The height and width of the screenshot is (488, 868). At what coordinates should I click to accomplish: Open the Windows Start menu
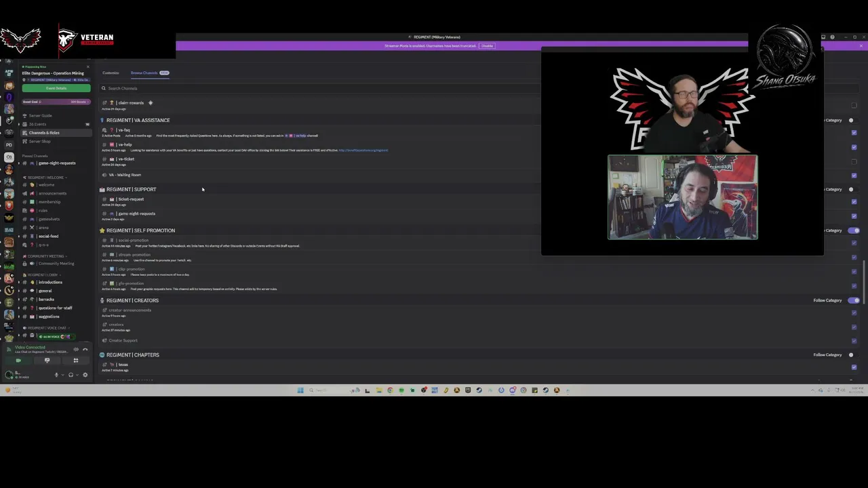[300, 390]
